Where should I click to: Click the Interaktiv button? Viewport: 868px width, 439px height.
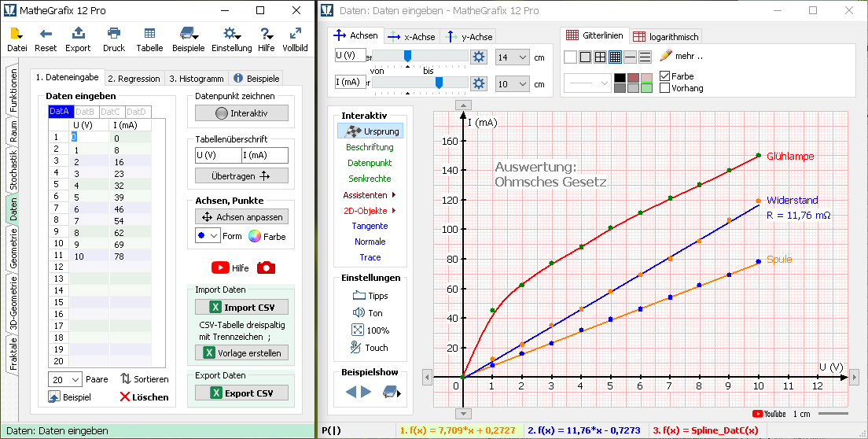pyautogui.click(x=241, y=113)
